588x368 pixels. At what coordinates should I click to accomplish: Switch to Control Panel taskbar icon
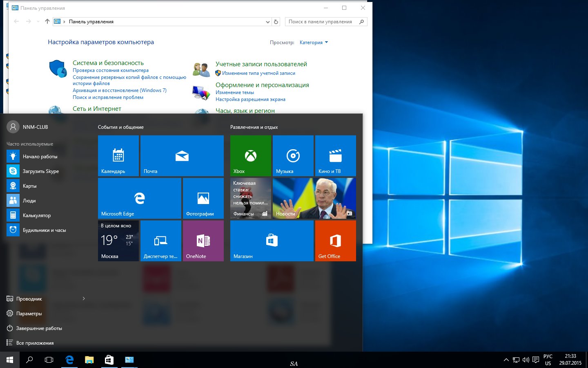(129, 360)
